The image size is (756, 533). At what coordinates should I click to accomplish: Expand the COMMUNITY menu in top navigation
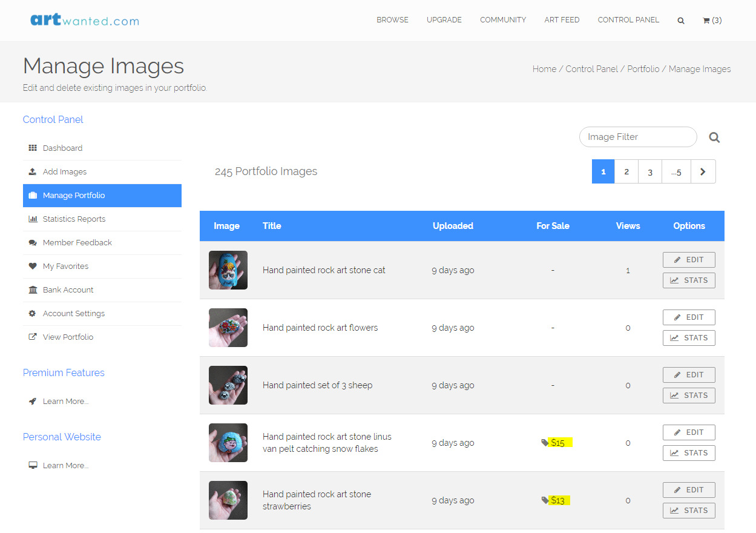click(502, 20)
